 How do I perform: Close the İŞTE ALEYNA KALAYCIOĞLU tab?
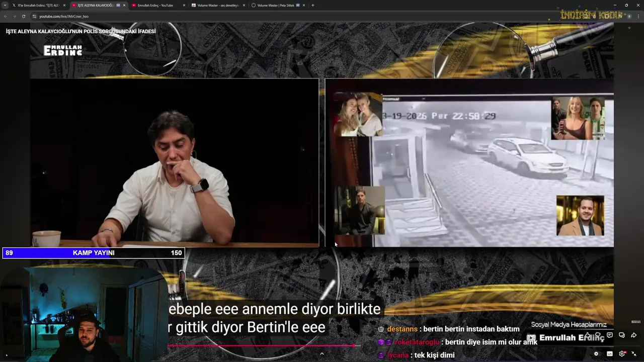click(x=124, y=5)
